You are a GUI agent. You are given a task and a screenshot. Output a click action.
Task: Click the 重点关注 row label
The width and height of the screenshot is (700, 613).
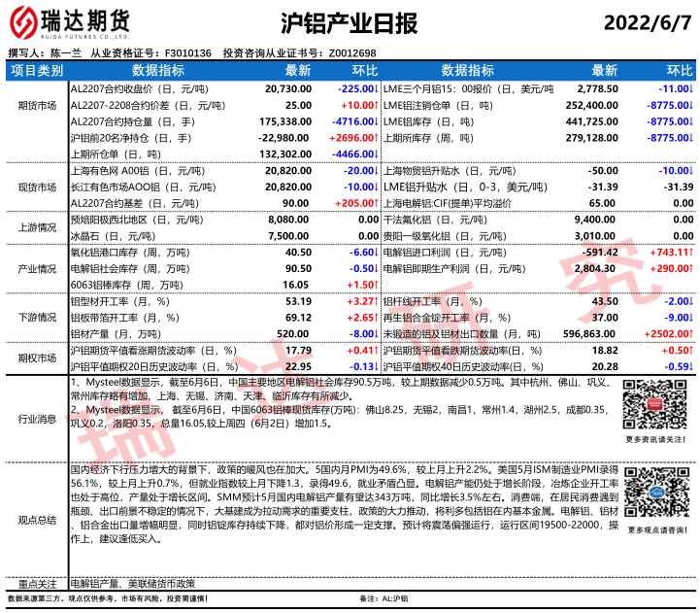(x=36, y=584)
